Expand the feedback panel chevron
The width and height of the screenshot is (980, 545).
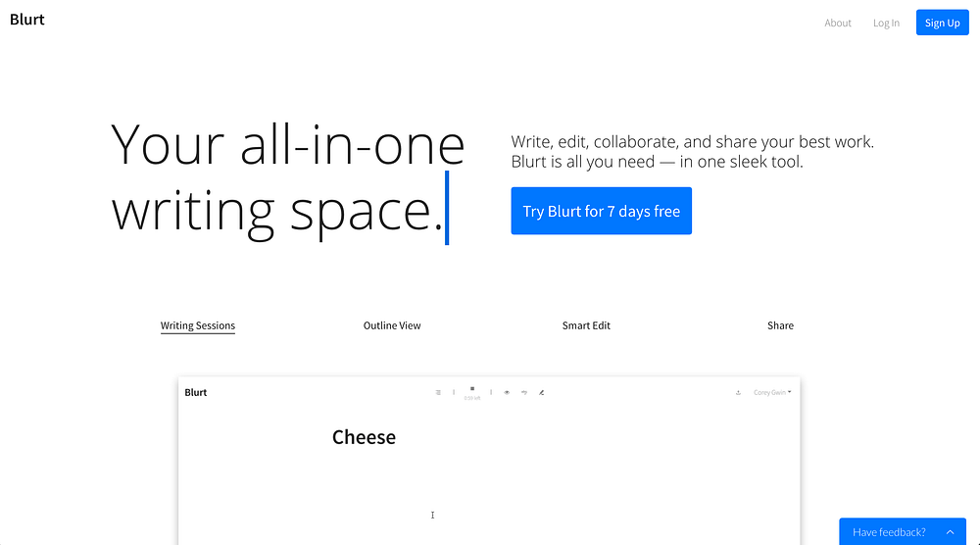(950, 532)
